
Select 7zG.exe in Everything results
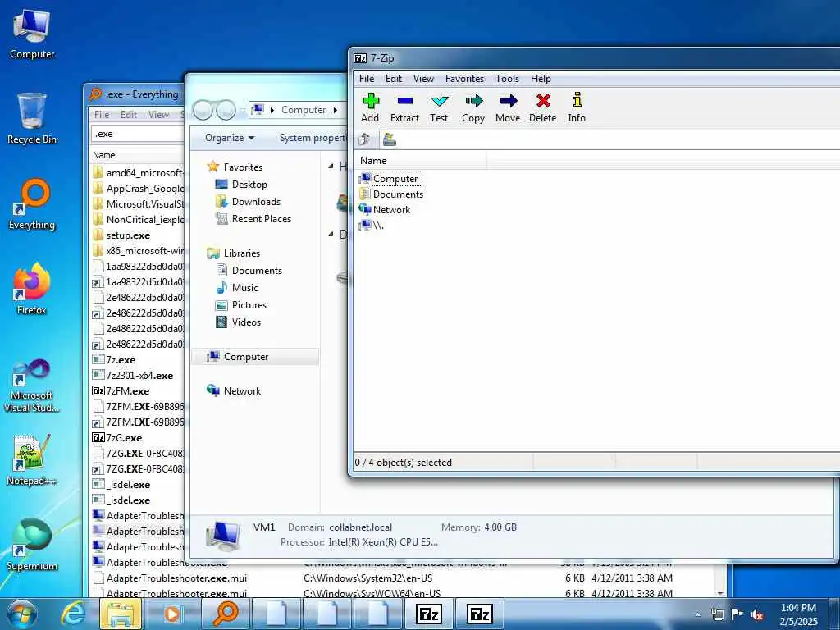[x=123, y=438]
